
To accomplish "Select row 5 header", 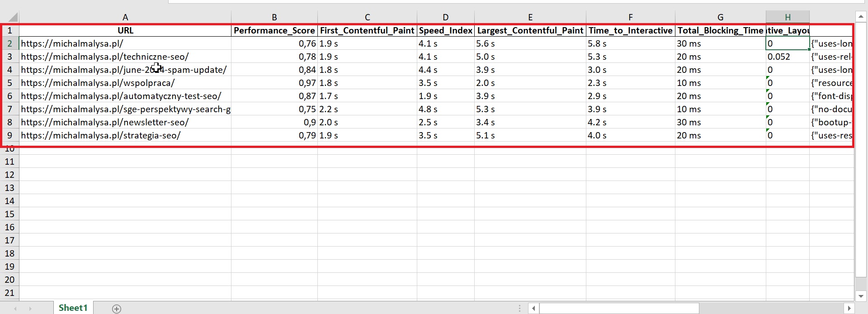I will click(9, 83).
